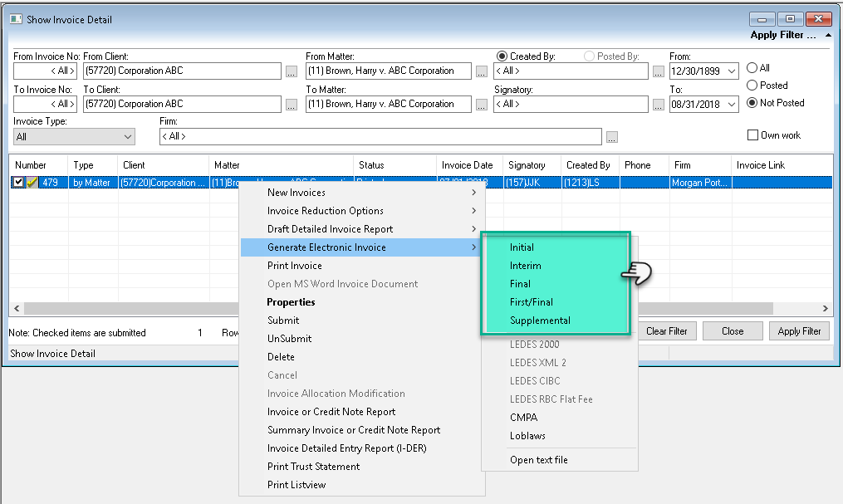Open the To Matter lookup ellipsis button
The height and width of the screenshot is (504, 843).
[x=482, y=105]
